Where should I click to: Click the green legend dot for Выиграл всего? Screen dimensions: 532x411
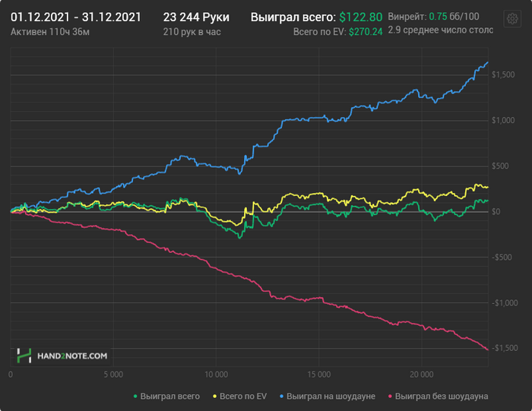click(x=135, y=396)
